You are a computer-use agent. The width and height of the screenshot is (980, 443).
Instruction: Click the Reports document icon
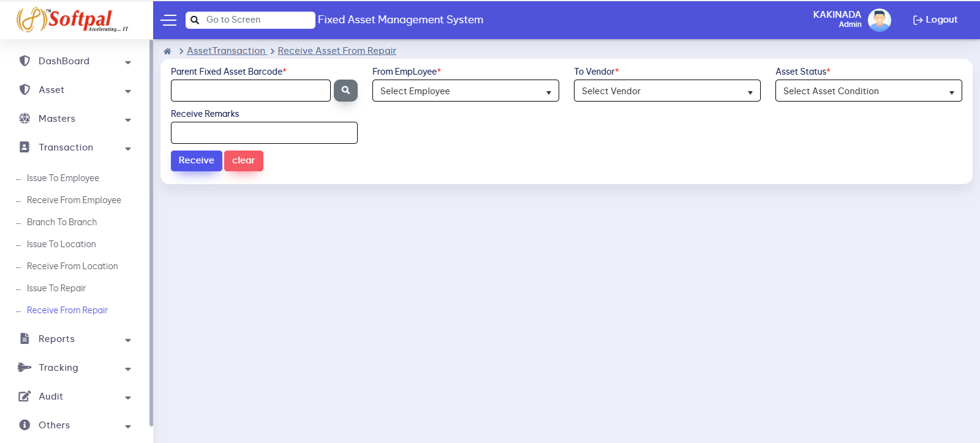pos(24,339)
